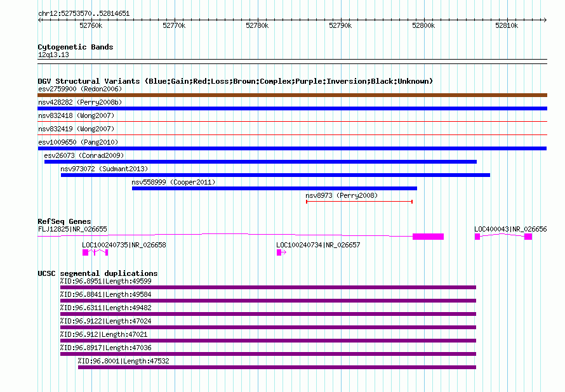Open the nsv8973 (Perry2008) label
This screenshot has height=392, width=565.
click(342, 195)
